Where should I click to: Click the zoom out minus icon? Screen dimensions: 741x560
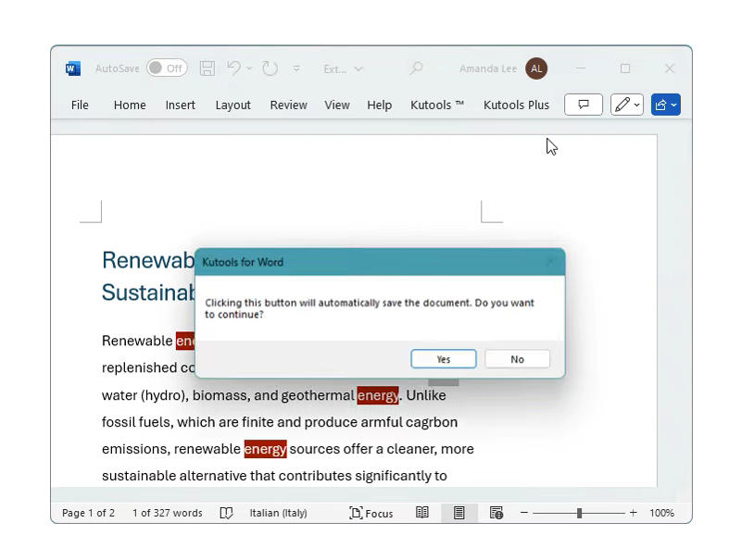click(524, 513)
